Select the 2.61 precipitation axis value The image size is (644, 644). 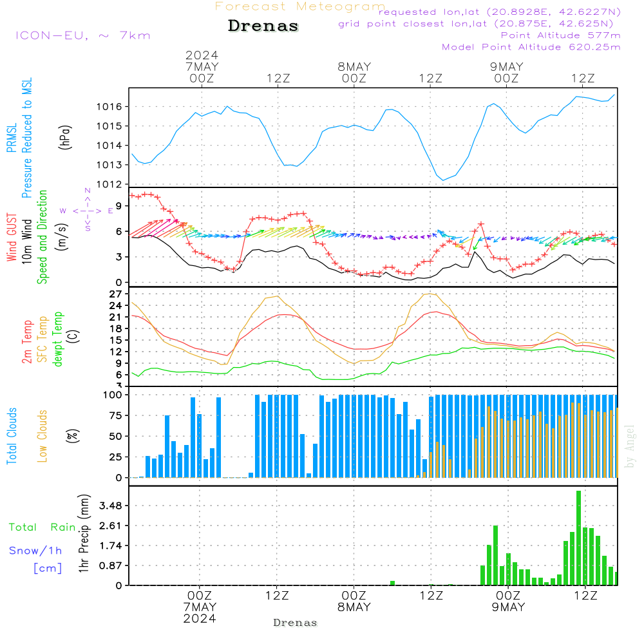[111, 526]
